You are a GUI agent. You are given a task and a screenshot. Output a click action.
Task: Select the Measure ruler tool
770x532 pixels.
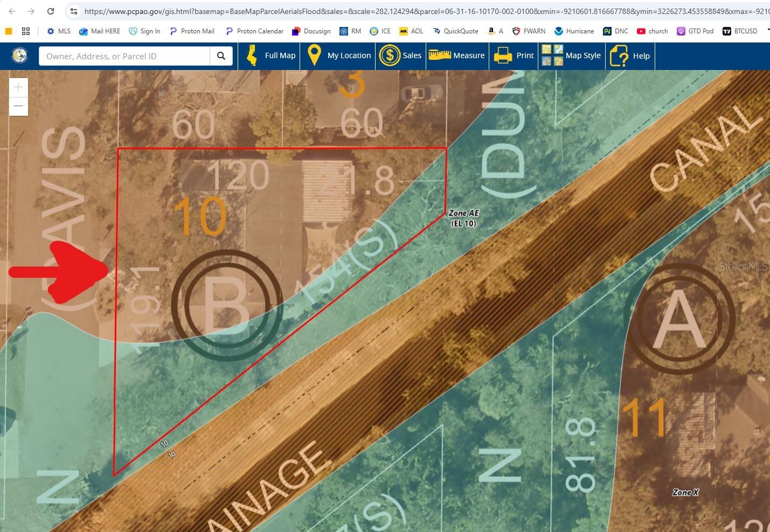click(x=457, y=55)
